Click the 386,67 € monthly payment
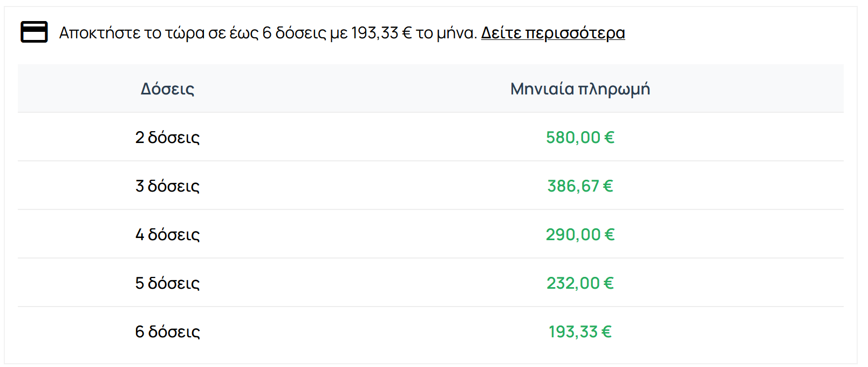The height and width of the screenshot is (367, 868). (580, 186)
